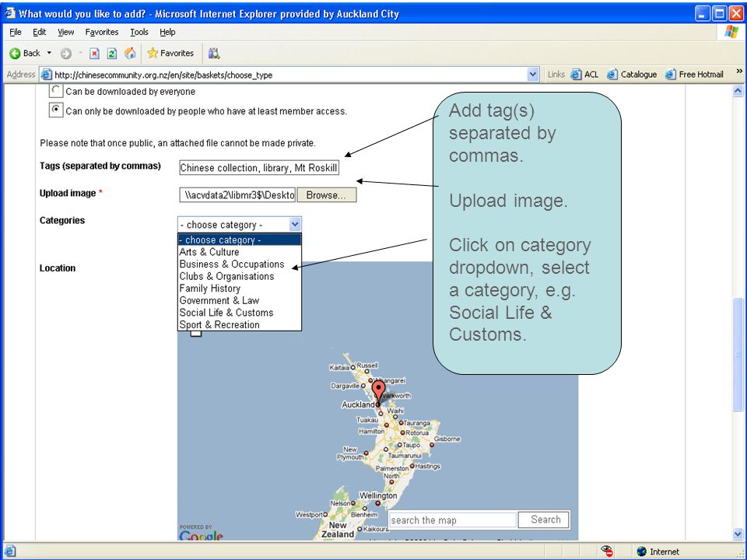The width and height of the screenshot is (747, 560).
Task: Open the File menu
Action: (x=16, y=32)
